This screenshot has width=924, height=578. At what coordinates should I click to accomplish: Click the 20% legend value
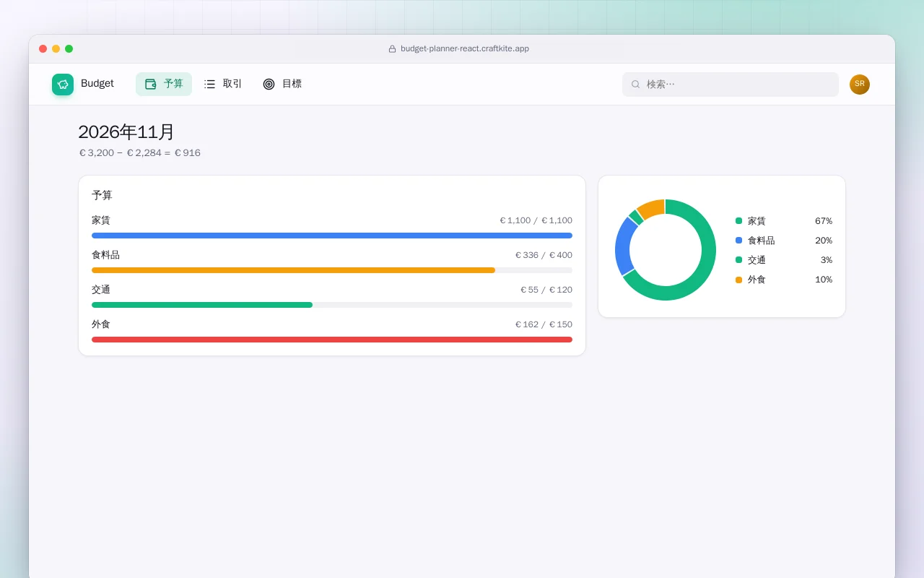click(x=824, y=241)
